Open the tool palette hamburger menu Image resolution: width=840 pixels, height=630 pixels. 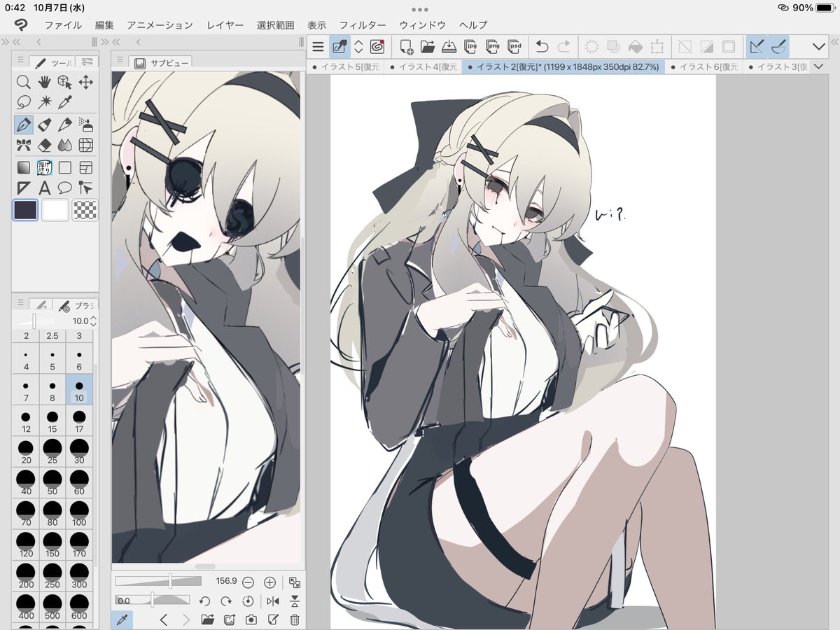pyautogui.click(x=20, y=60)
